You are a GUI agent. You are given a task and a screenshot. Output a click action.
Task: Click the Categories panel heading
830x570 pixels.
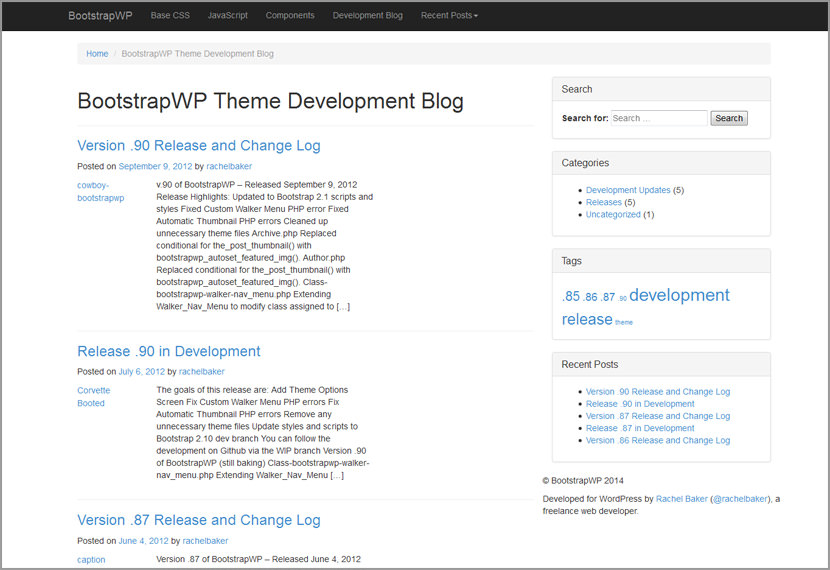point(585,163)
